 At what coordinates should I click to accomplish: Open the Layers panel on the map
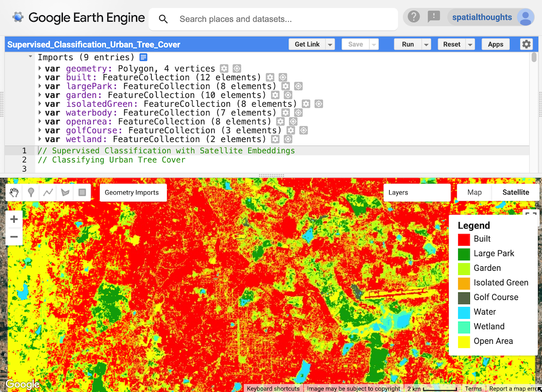(416, 192)
